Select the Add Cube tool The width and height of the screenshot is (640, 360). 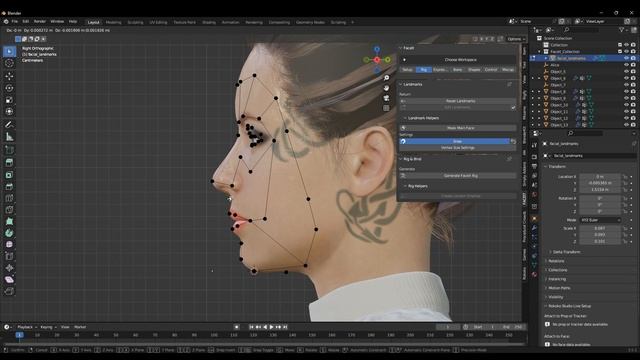tap(9, 150)
